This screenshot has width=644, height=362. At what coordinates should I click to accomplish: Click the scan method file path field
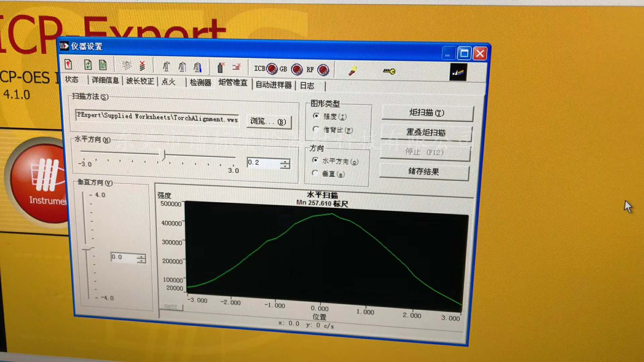(x=157, y=117)
